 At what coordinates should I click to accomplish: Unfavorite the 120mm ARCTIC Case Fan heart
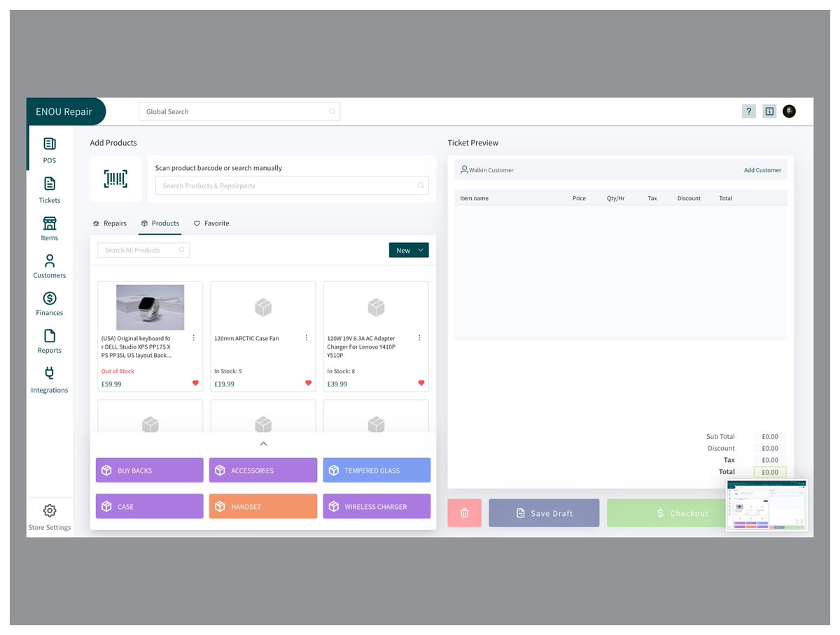[x=308, y=383]
